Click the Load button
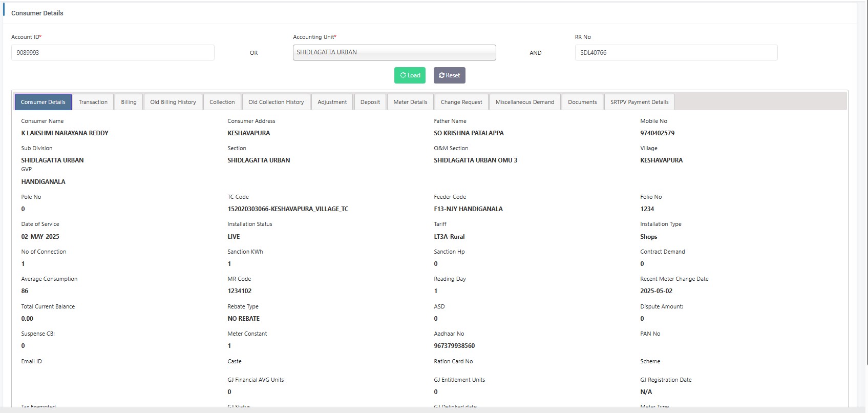 point(410,75)
